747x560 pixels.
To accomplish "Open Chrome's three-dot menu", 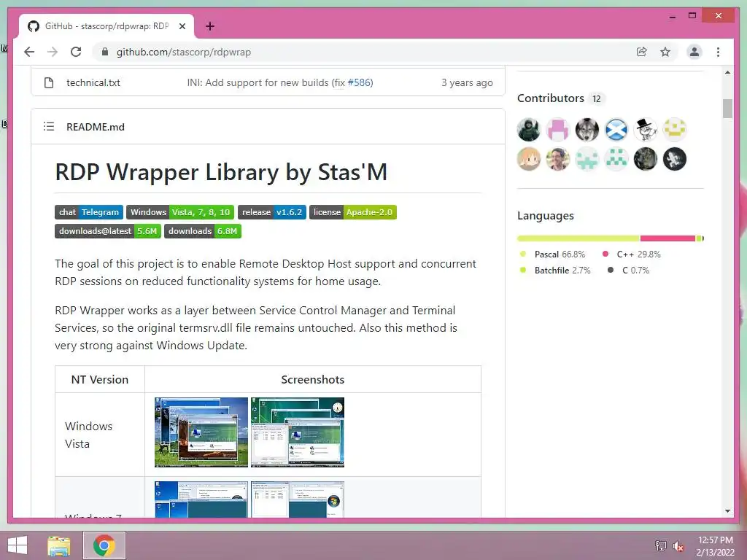I will [x=718, y=52].
